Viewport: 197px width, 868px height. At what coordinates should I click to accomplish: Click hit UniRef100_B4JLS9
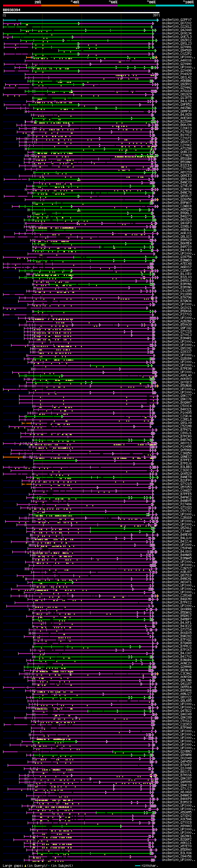tap(177, 101)
